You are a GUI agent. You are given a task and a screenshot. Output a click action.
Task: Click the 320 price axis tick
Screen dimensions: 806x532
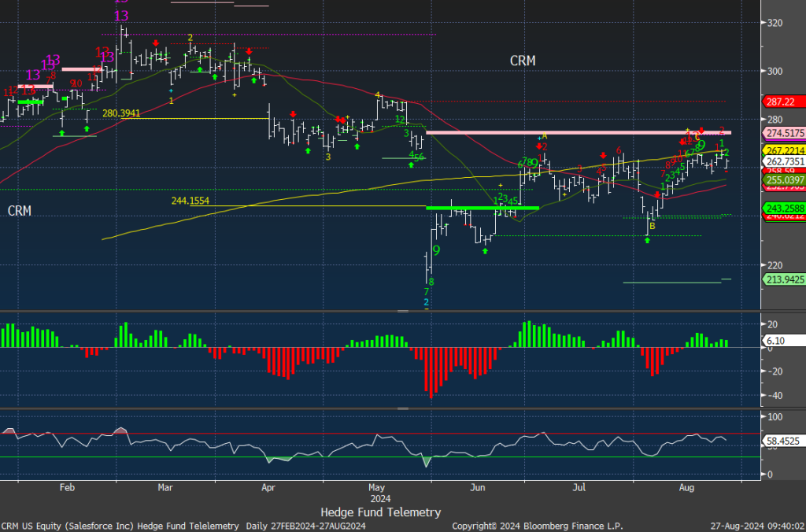pyautogui.click(x=775, y=23)
